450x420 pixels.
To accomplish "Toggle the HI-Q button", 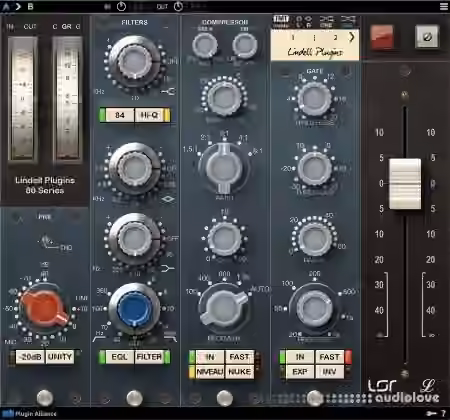I will [149, 115].
